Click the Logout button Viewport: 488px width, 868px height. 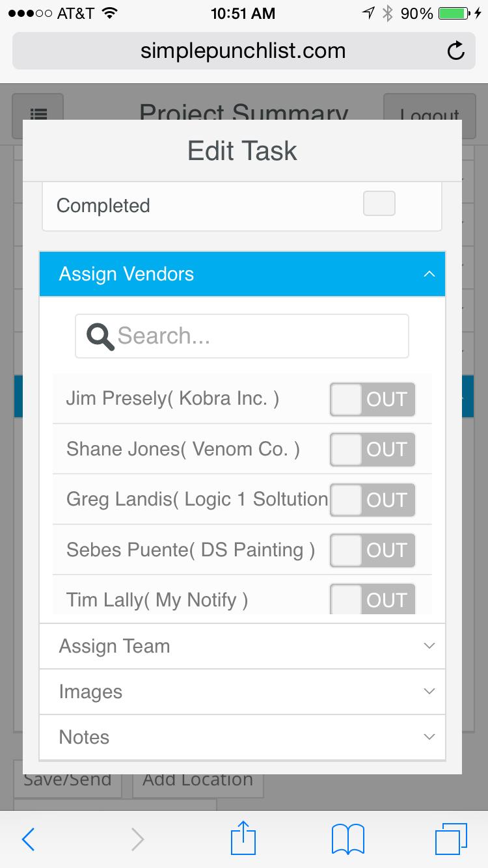coord(429,115)
